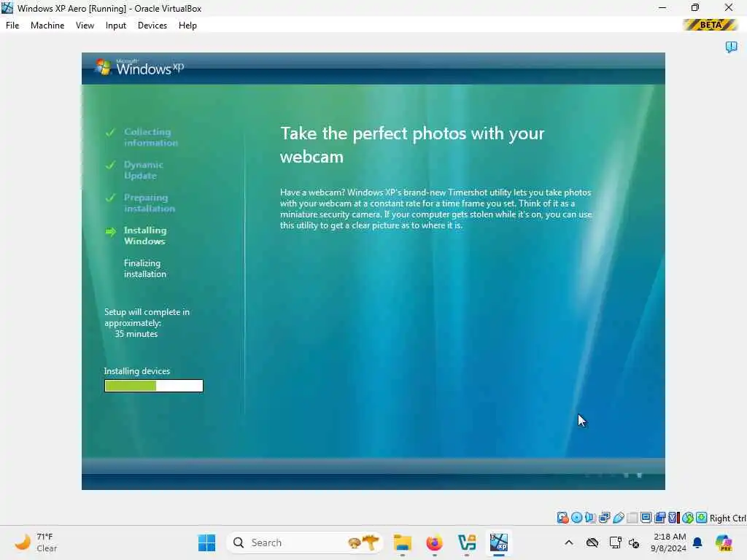This screenshot has height=560, width=747.
Task: Click the 'Installing devices' label
Action: click(136, 371)
